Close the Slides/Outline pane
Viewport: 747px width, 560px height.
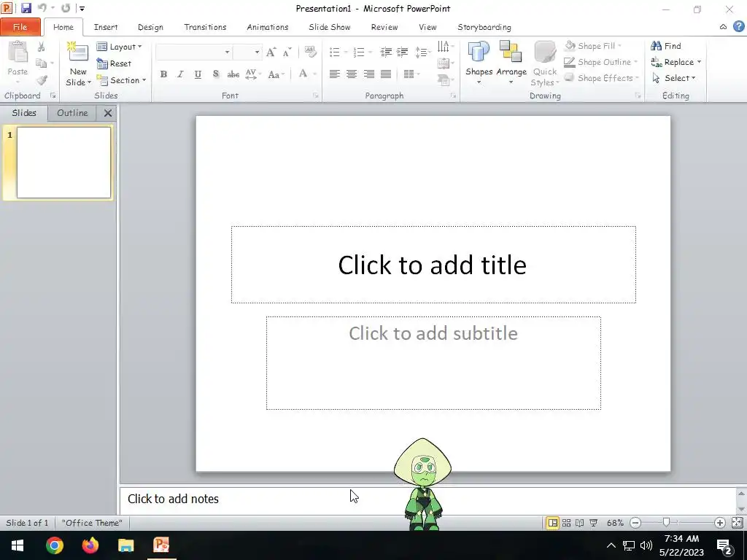coord(108,113)
